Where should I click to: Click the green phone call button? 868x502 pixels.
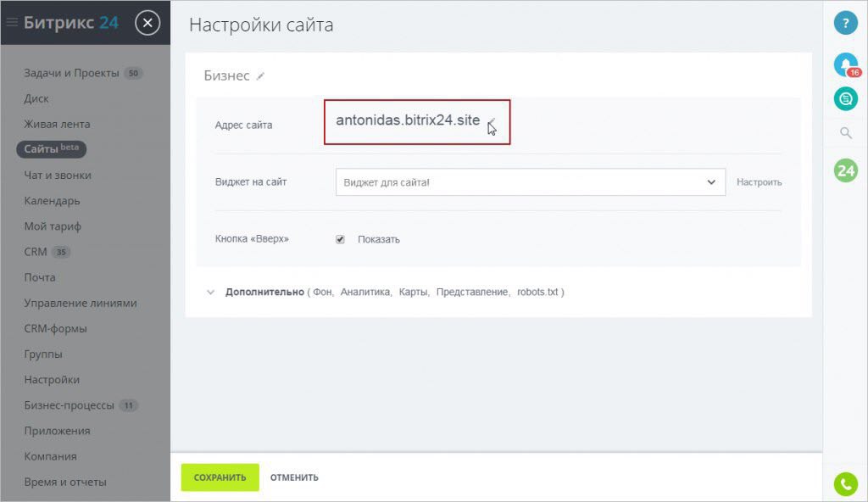click(x=845, y=484)
